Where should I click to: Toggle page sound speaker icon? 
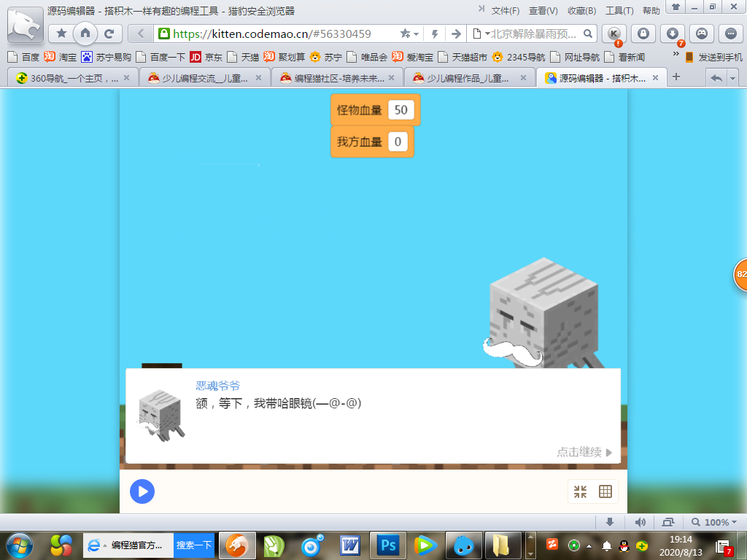point(640,522)
